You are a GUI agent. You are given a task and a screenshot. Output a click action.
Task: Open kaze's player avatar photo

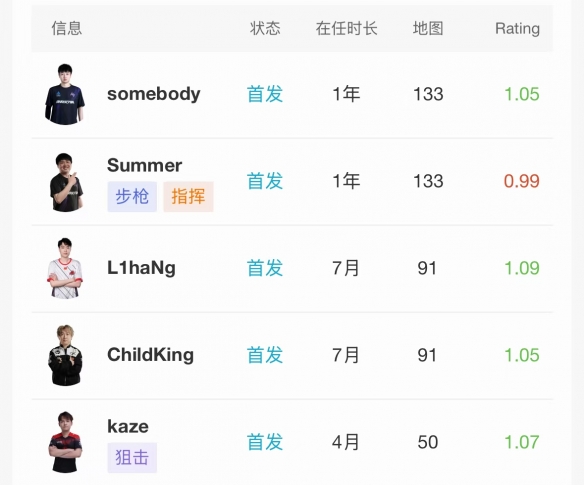(x=65, y=442)
